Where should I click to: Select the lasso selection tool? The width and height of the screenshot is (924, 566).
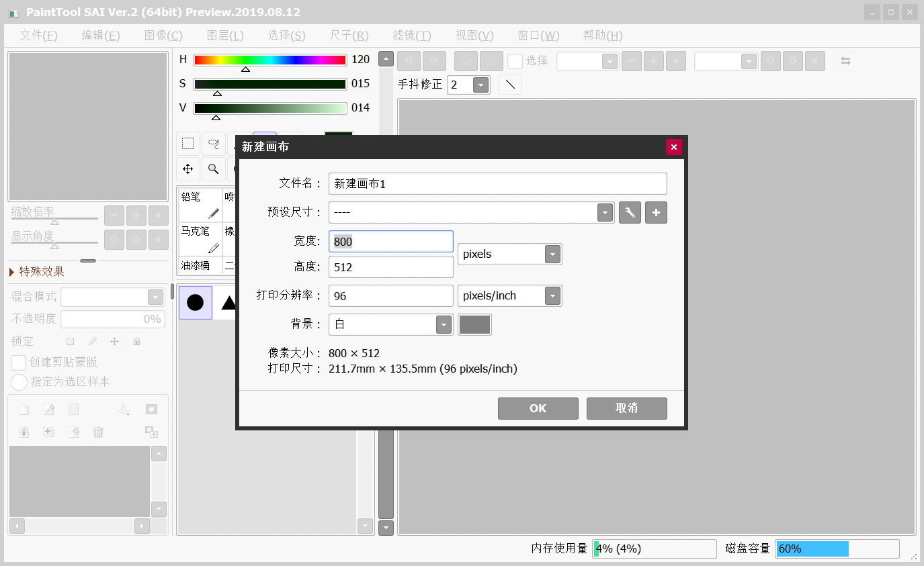[x=213, y=143]
